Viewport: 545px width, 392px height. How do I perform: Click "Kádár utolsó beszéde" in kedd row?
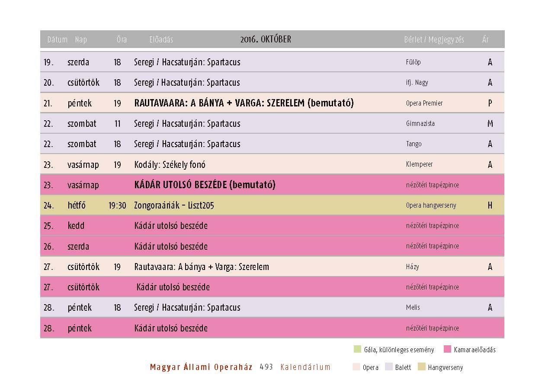(171, 226)
